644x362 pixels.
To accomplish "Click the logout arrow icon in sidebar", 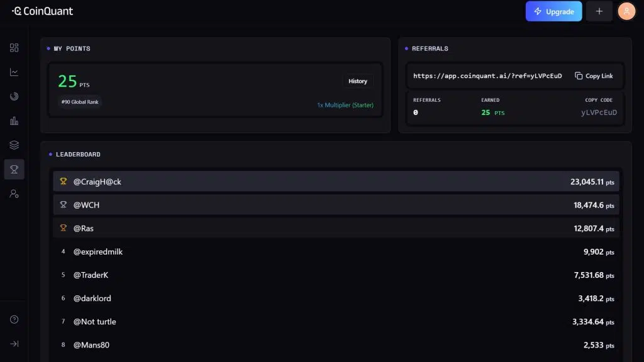I will click(14, 344).
